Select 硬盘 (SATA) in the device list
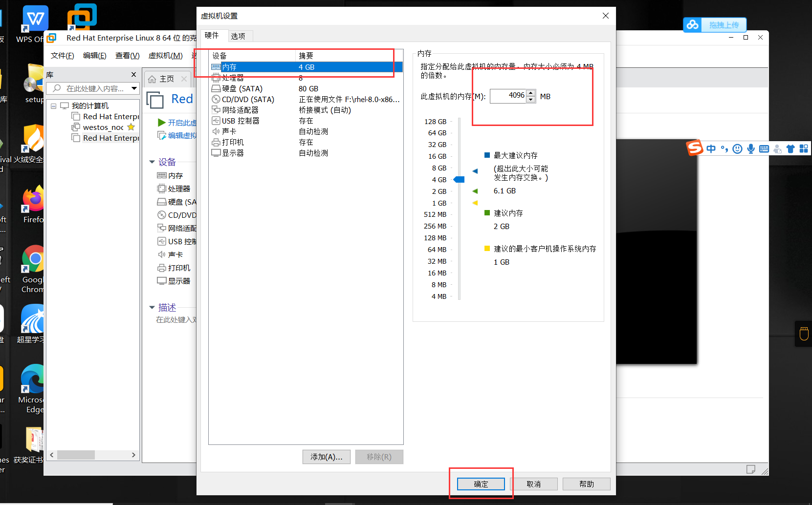The image size is (812, 505). click(306, 88)
